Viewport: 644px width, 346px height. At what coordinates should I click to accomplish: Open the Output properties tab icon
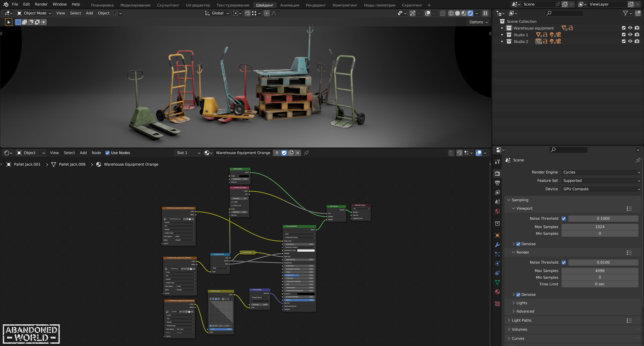pos(497,183)
